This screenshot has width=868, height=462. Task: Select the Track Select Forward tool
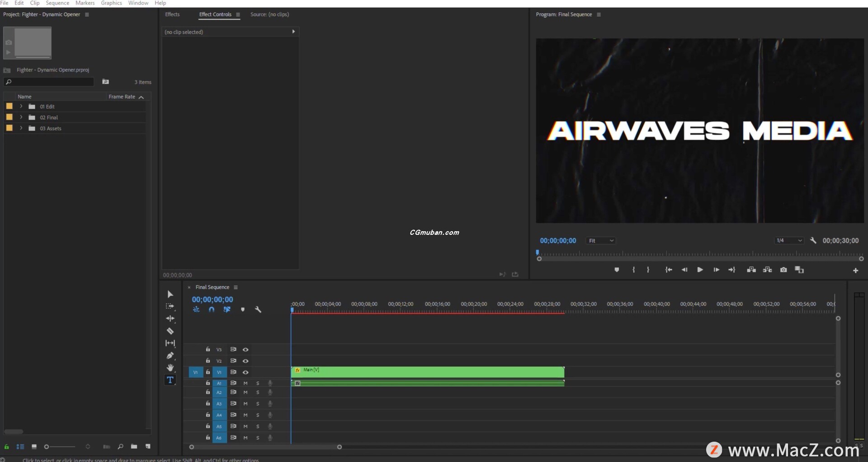coord(170,306)
